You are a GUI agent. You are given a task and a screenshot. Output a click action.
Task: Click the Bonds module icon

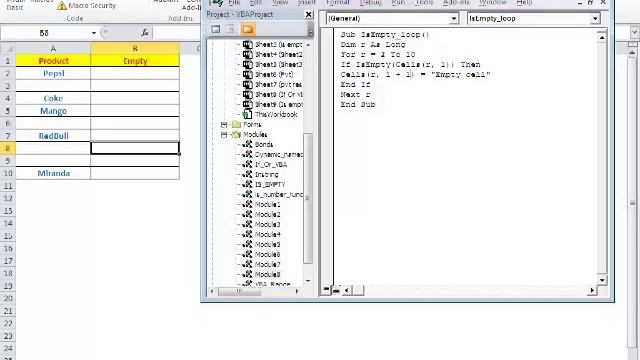point(247,144)
